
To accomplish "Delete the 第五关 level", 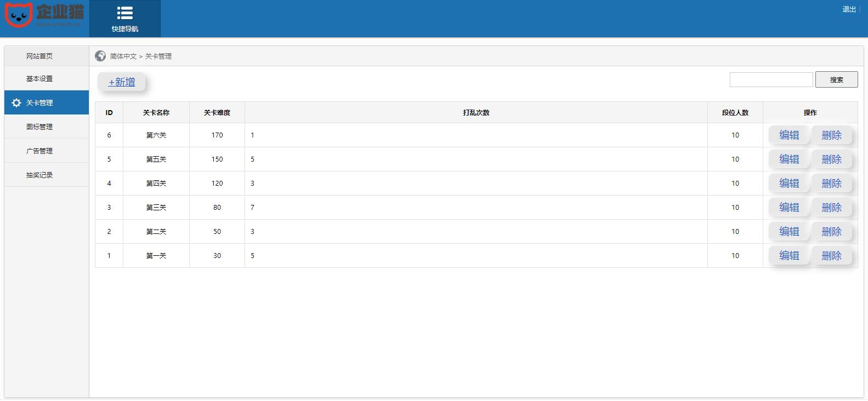I will coord(831,159).
